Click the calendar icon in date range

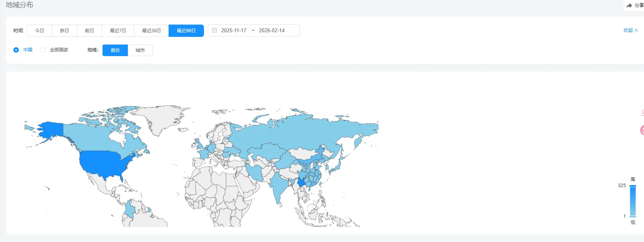(215, 30)
